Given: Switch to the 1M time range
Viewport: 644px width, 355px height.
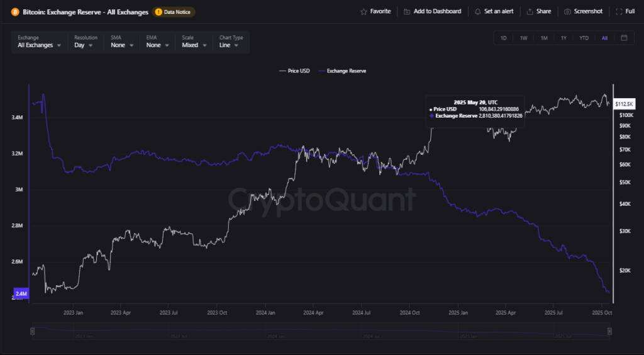Looking at the screenshot, I should pyautogui.click(x=544, y=38).
